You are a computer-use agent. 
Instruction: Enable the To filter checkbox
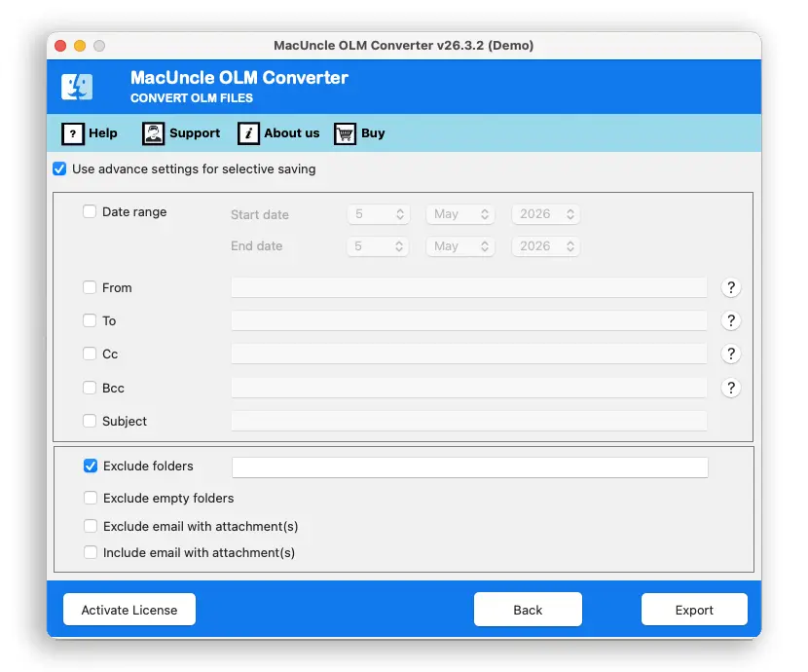pyautogui.click(x=90, y=320)
